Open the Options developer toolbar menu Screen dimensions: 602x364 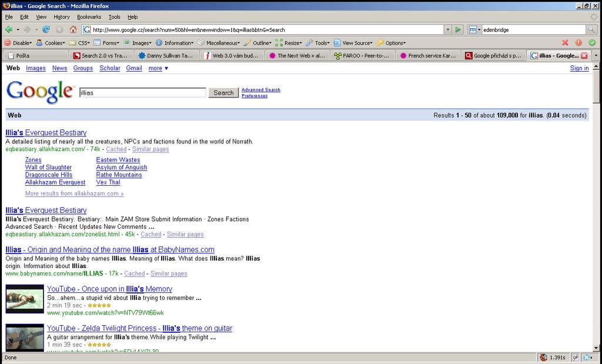[391, 43]
